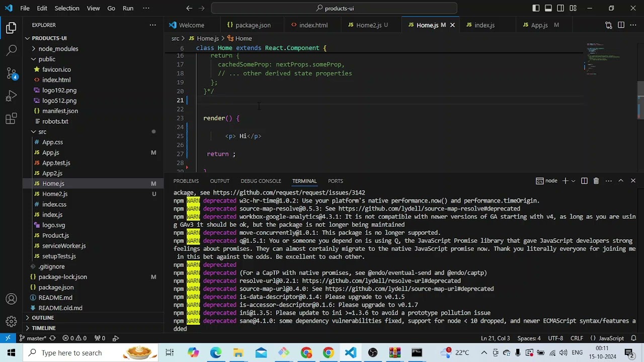Image resolution: width=644 pixels, height=362 pixels.
Task: Click the Manage gear icon
Action: coord(11,322)
